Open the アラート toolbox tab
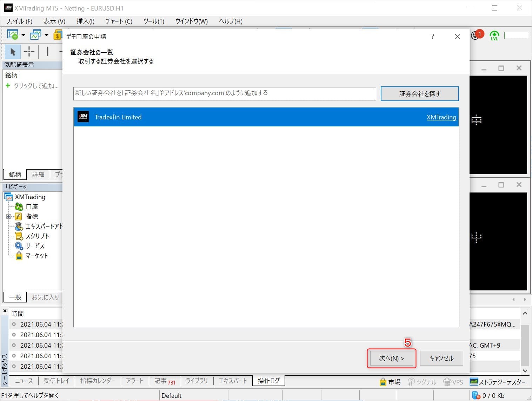The image size is (532, 401). tap(135, 381)
